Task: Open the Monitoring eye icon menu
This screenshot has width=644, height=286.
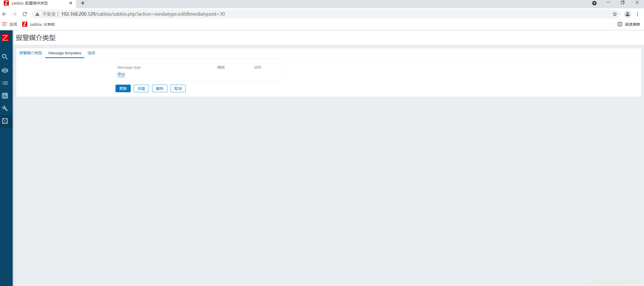Action: pyautogui.click(x=5, y=70)
